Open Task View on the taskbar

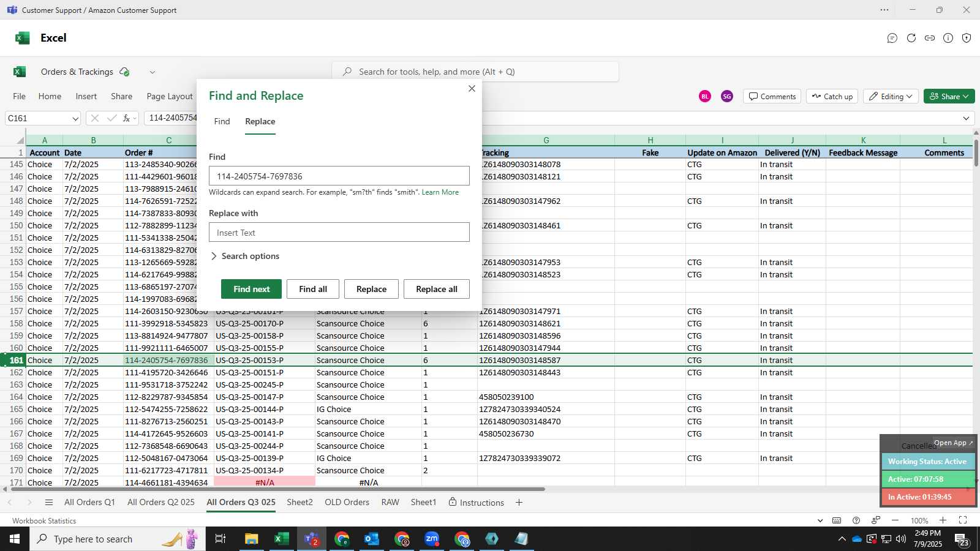[x=221, y=539]
